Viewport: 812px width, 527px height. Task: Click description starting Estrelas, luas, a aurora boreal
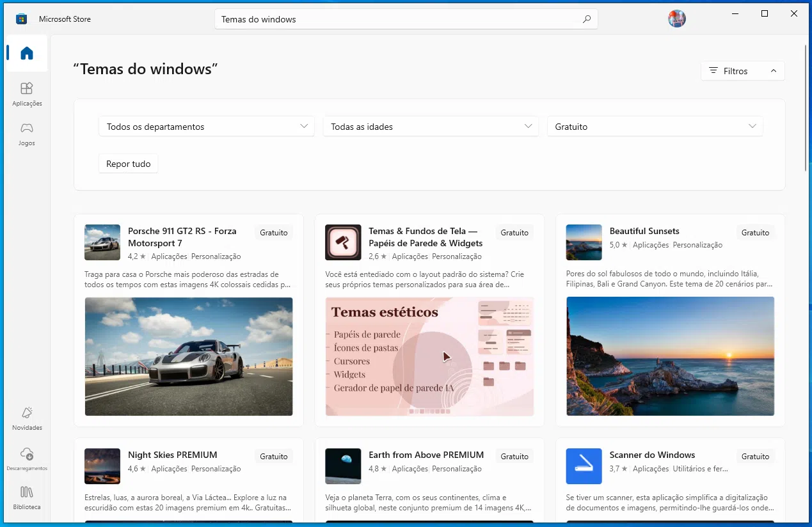coord(186,503)
